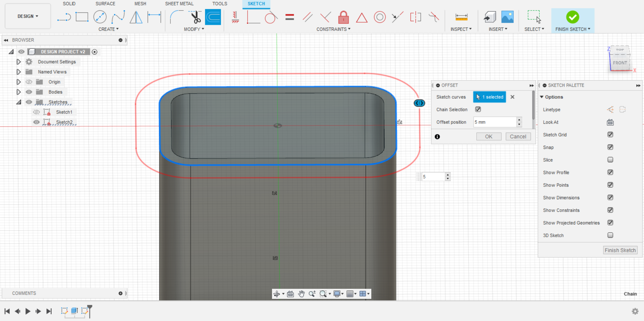This screenshot has width=644, height=321.
Task: Click Cancel in the Offset dialog
Action: click(x=518, y=137)
